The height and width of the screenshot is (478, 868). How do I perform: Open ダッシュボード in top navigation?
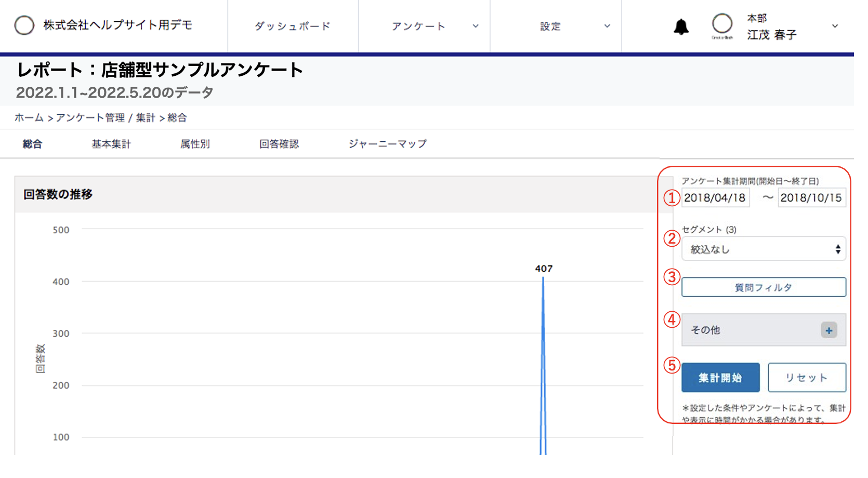(293, 26)
